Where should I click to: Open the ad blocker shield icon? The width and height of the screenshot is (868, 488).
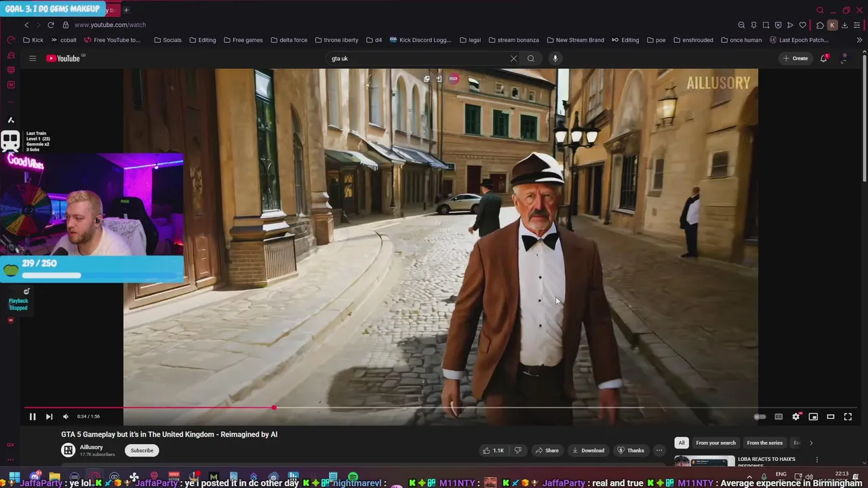tap(778, 25)
